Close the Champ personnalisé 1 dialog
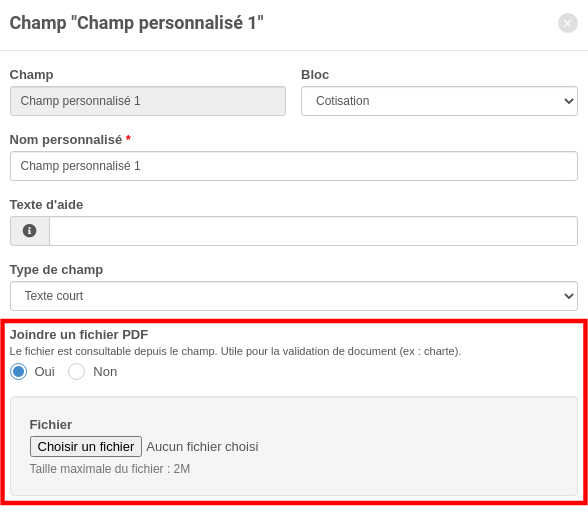588x514 pixels. 567,23
